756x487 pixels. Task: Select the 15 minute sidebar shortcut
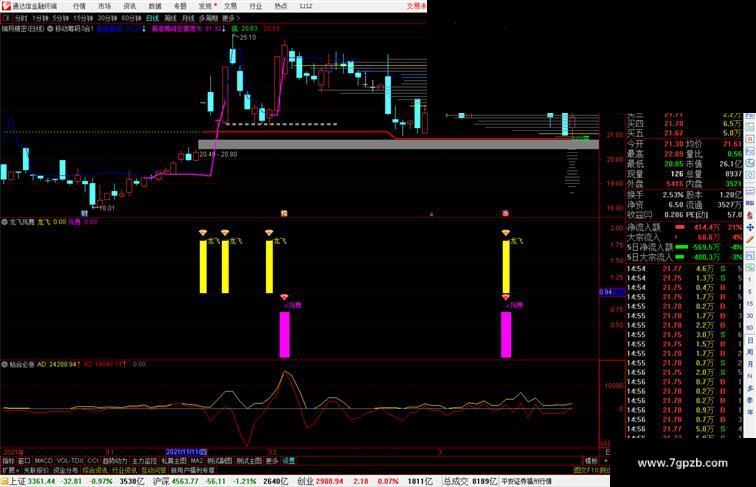tap(750, 304)
